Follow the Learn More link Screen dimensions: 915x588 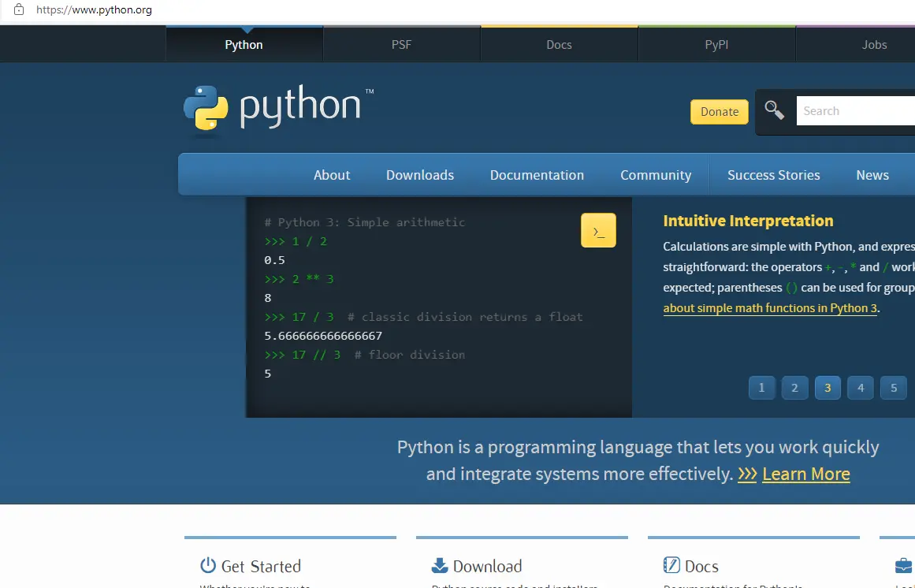806,474
